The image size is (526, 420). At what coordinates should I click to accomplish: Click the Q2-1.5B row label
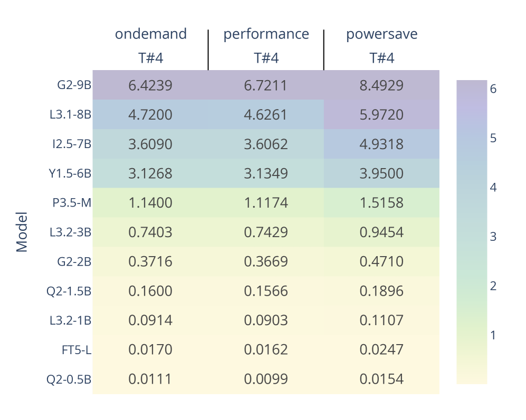(69, 291)
